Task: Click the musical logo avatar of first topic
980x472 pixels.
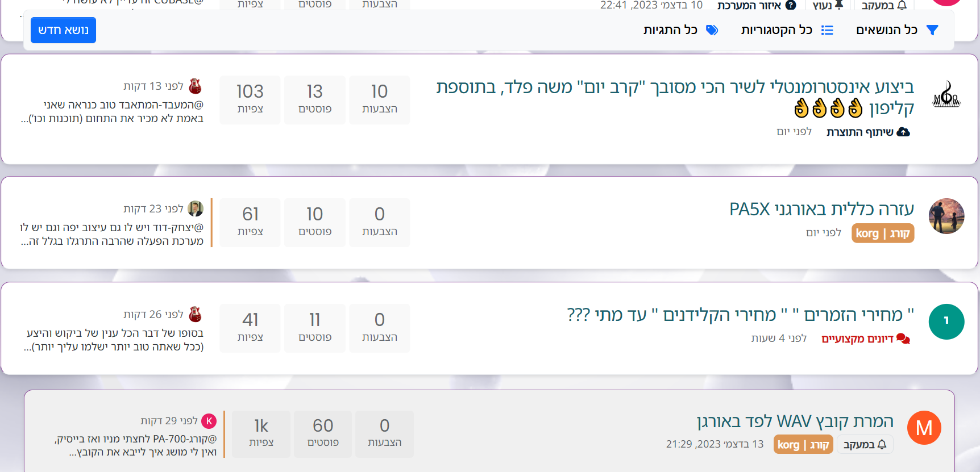Action: pyautogui.click(x=946, y=95)
